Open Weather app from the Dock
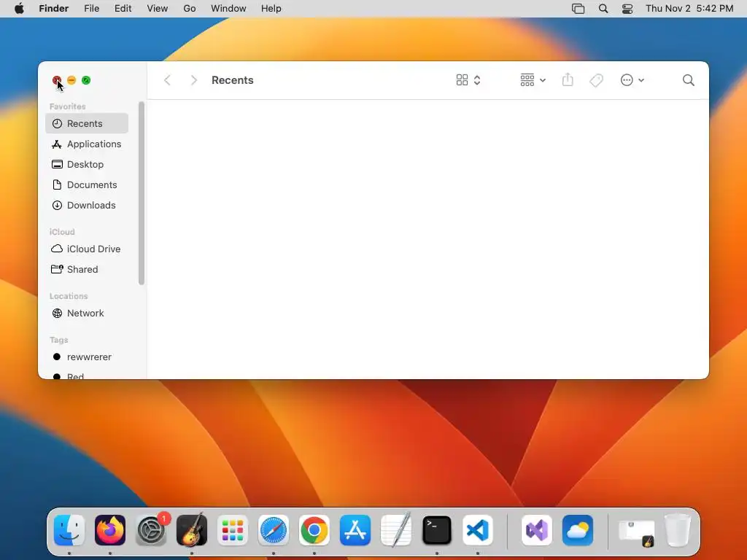The height and width of the screenshot is (560, 747). [578, 530]
